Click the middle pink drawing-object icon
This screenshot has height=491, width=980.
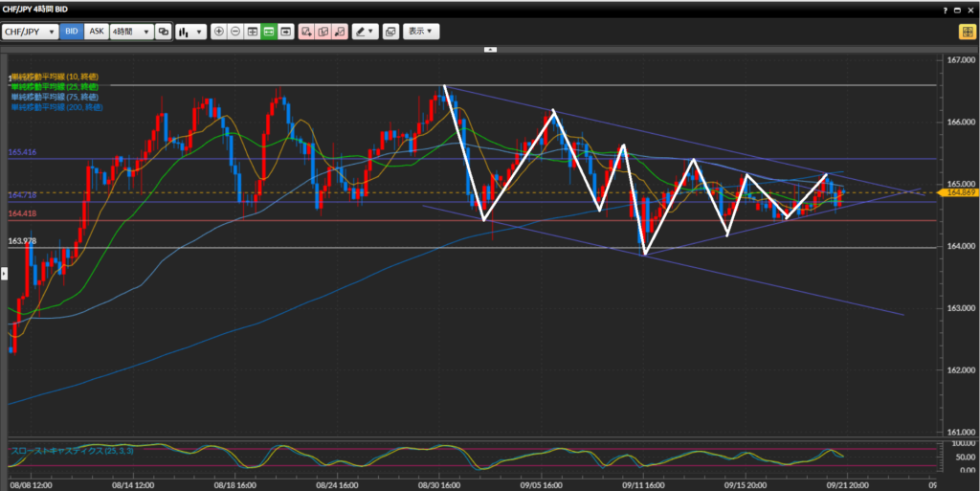[x=323, y=32]
